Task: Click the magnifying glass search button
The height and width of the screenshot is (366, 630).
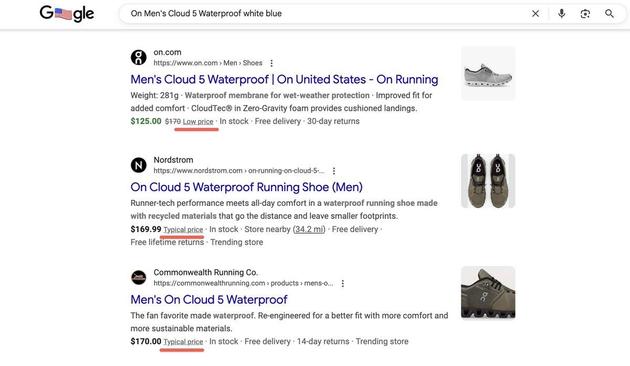Action: tap(609, 14)
